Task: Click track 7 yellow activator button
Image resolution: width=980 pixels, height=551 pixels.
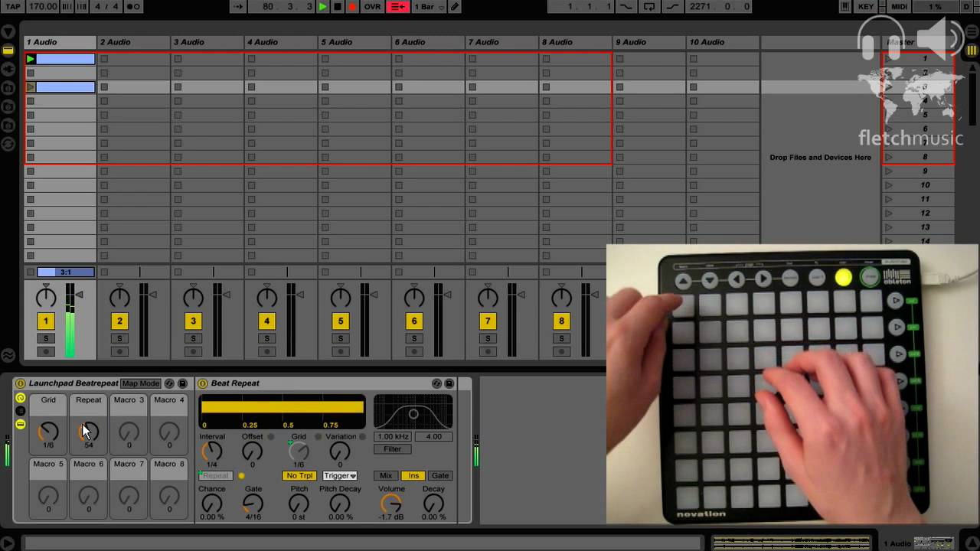Action: [488, 321]
